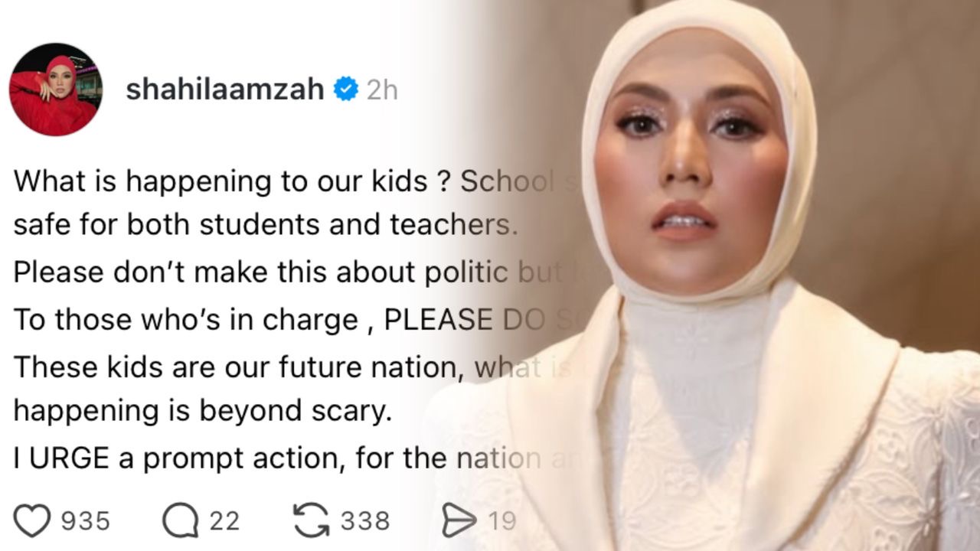Click the photo of woman in white hijab
Image resolution: width=980 pixels, height=551 pixels.
[x=712, y=275]
